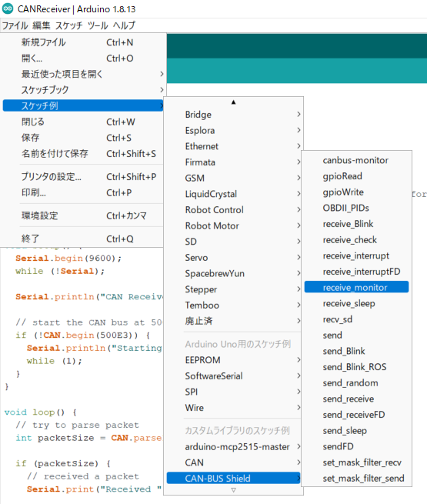Expand CAN library examples
The image size is (427, 504).
[x=234, y=462]
